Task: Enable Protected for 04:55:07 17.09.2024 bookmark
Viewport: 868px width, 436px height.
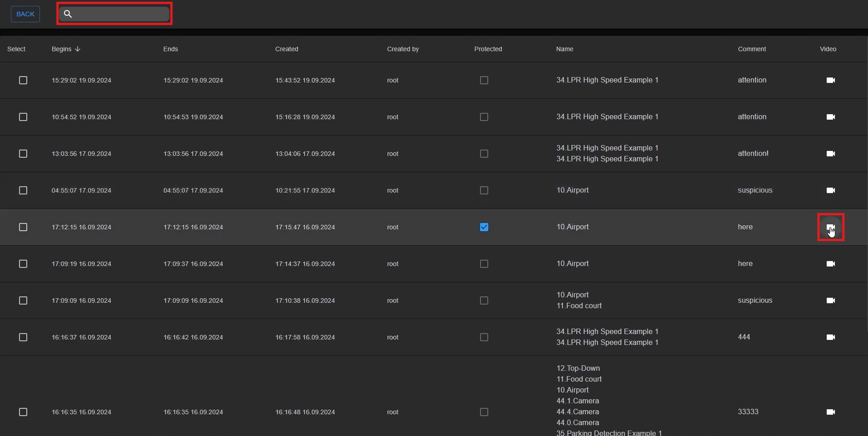Action: click(x=484, y=190)
